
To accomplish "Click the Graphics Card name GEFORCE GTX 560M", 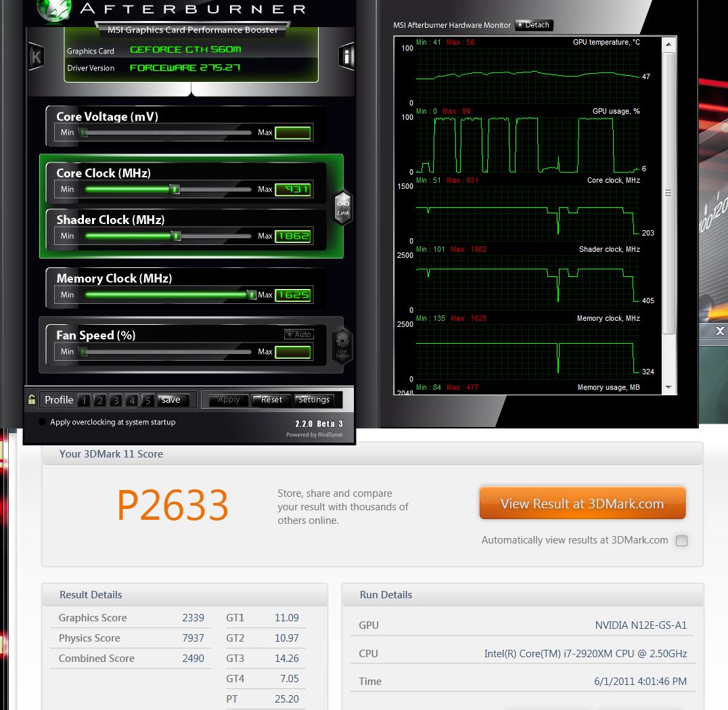I will tap(185, 49).
